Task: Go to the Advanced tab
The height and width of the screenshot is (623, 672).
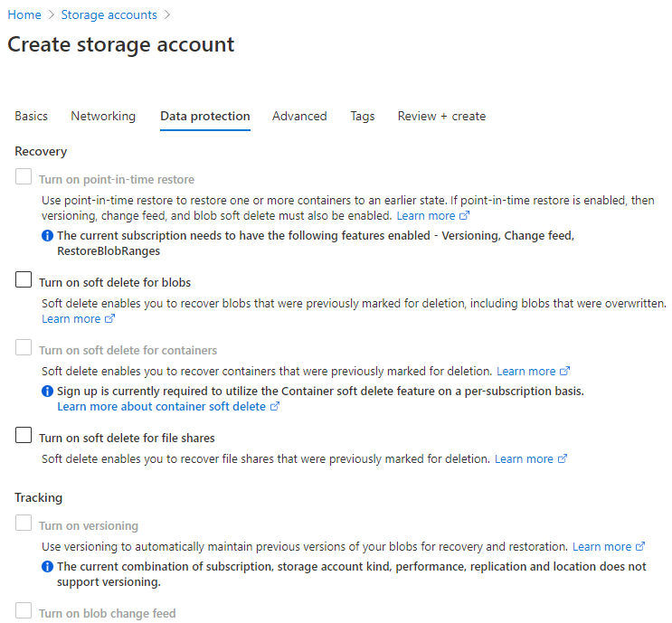Action: coord(299,116)
